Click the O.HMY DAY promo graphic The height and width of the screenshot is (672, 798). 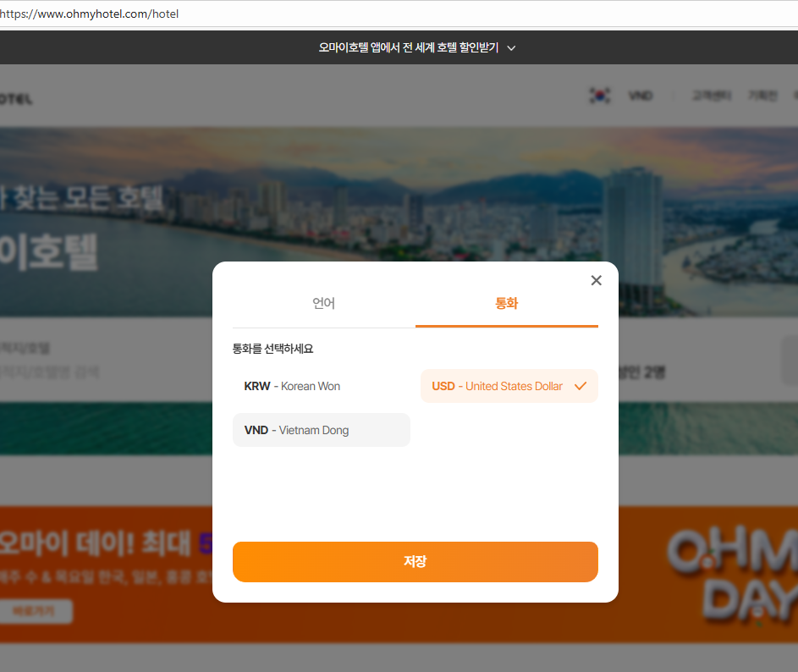(733, 574)
